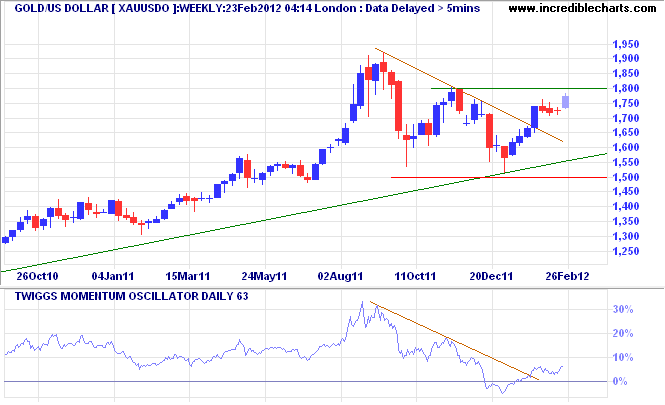Select the latest light-blue weekly candle
The image size is (665, 405).
[x=566, y=102]
